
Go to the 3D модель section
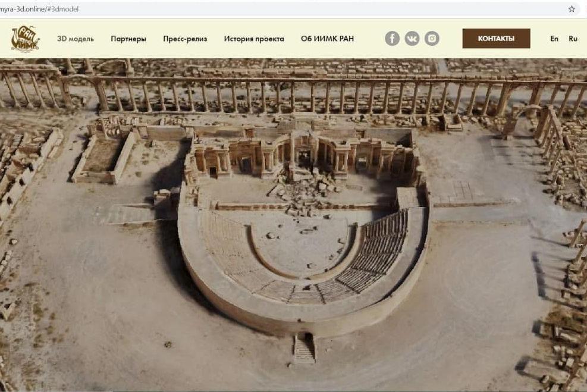point(76,39)
